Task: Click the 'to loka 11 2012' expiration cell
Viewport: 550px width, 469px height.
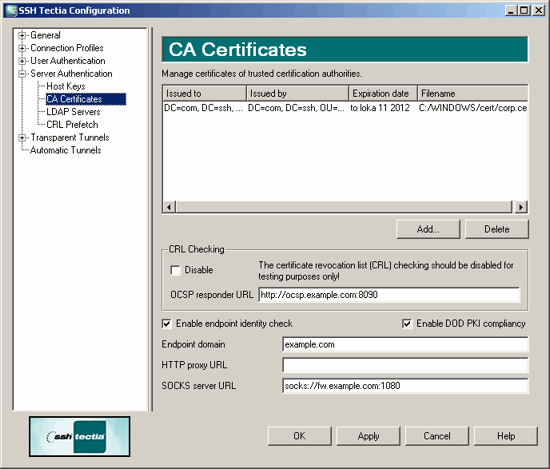Action: (x=380, y=108)
